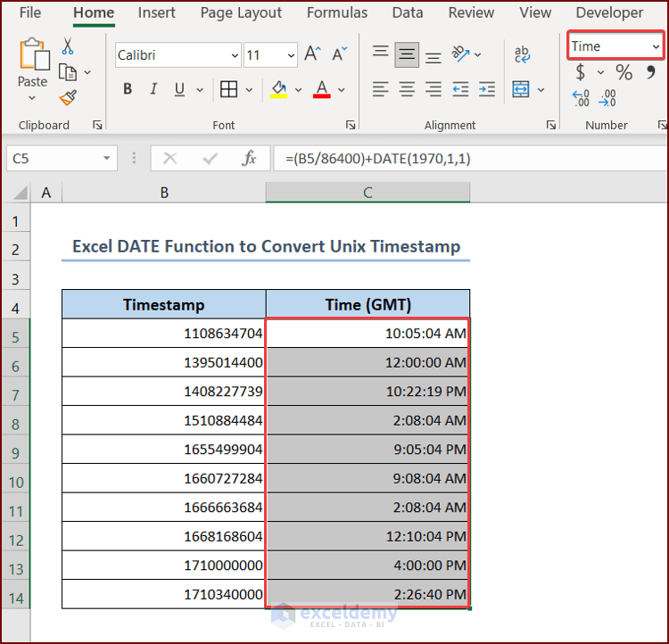The height and width of the screenshot is (644, 669).
Task: Open the Font settings dialog launcher
Action: (351, 125)
